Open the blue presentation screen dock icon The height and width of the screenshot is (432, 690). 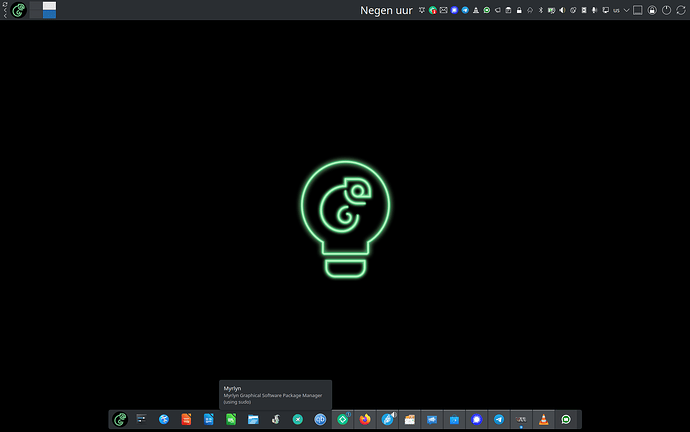pyautogui.click(x=432, y=420)
